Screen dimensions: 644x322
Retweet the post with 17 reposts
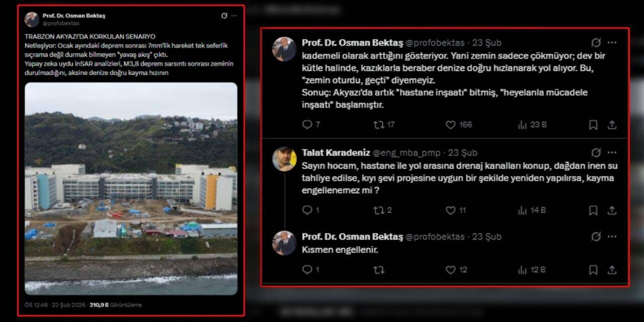point(379,125)
